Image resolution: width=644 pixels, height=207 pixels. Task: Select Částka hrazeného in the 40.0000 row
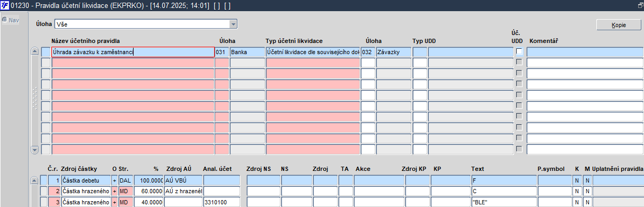(86, 202)
